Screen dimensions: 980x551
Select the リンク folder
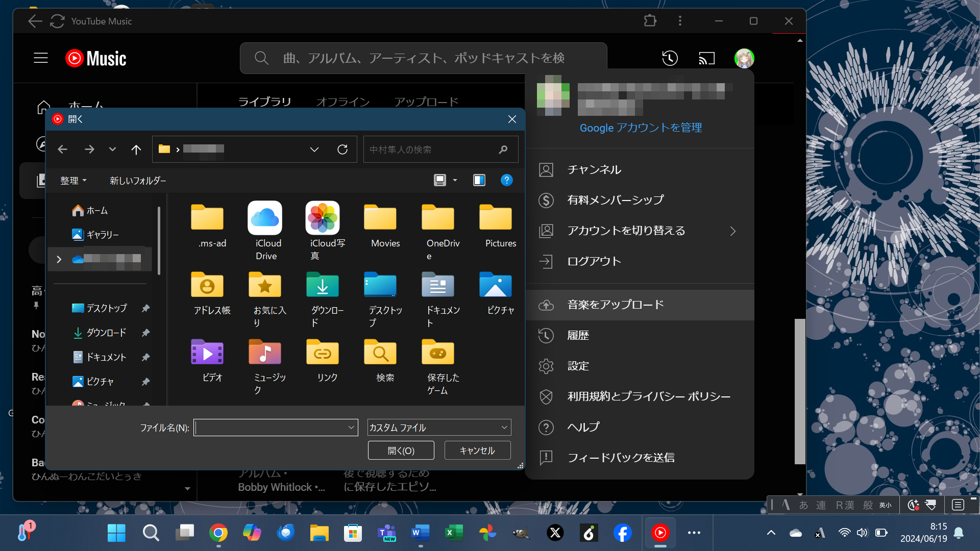323,360
